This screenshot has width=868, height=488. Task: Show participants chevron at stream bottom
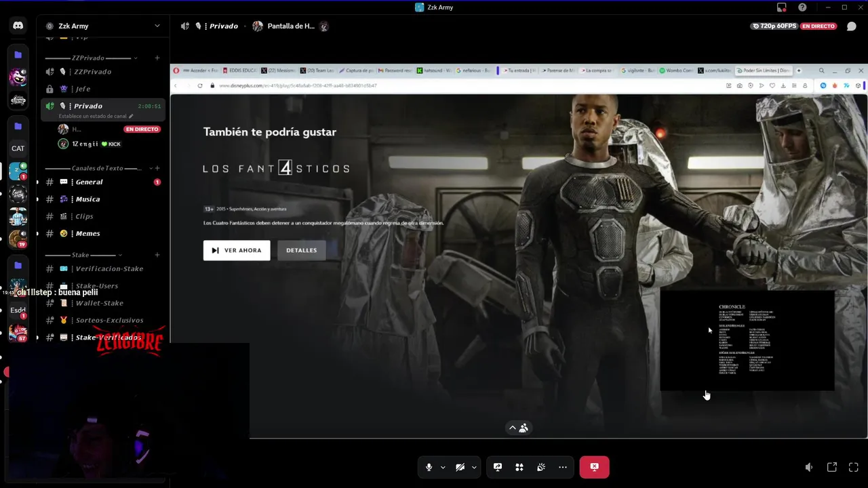click(513, 428)
